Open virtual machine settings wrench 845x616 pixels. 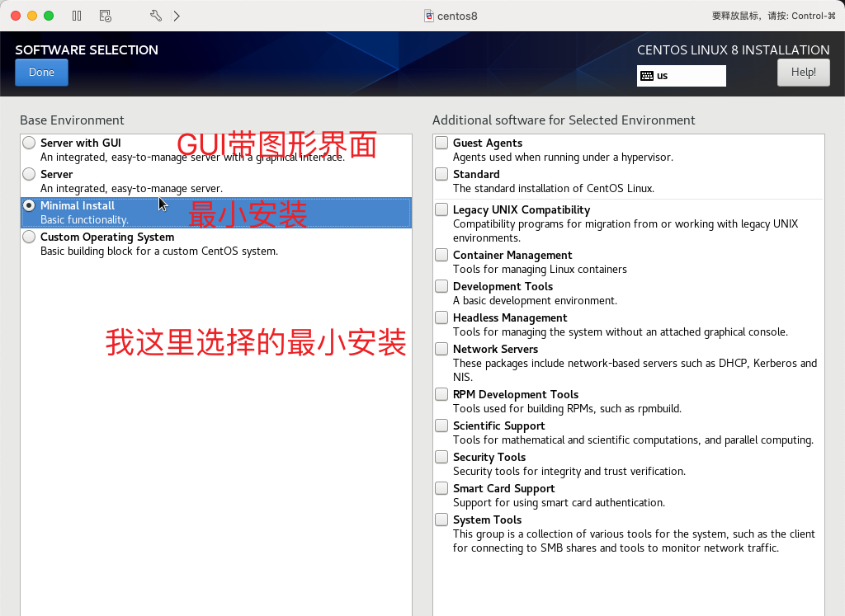pyautogui.click(x=156, y=16)
